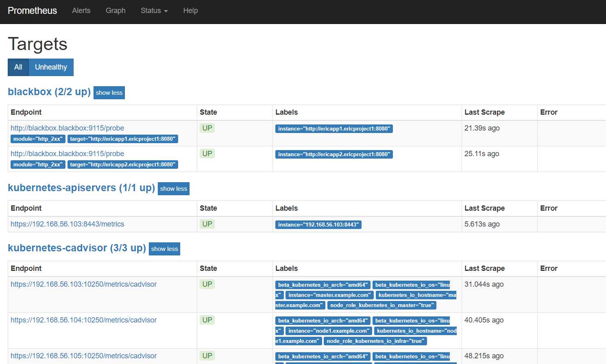Click UP state badge for ericapp2 probe
Viewport: 606px width, 364px height.
coord(207,154)
